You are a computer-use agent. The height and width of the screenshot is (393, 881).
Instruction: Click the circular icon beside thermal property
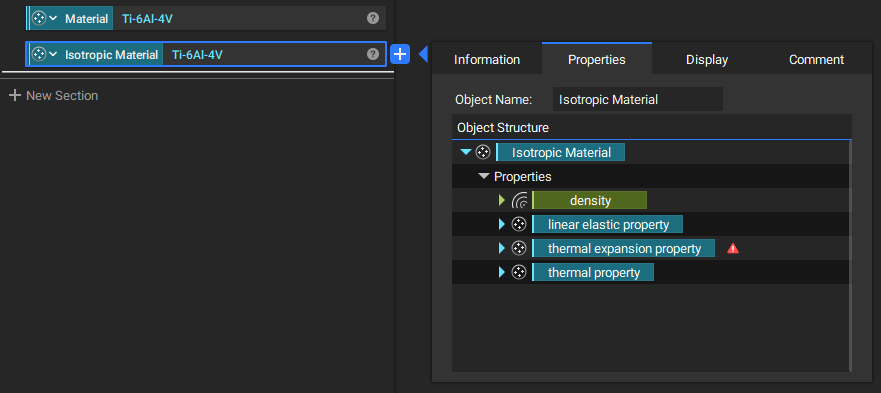519,273
